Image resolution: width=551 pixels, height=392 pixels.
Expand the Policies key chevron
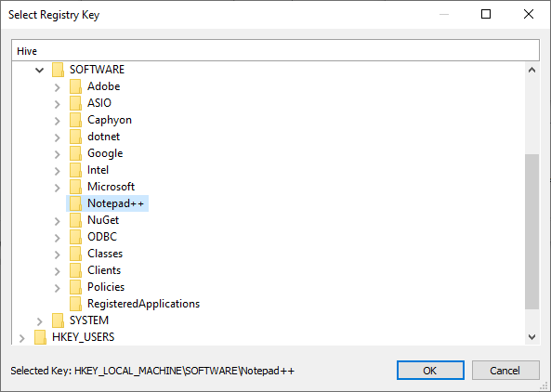[x=58, y=288]
